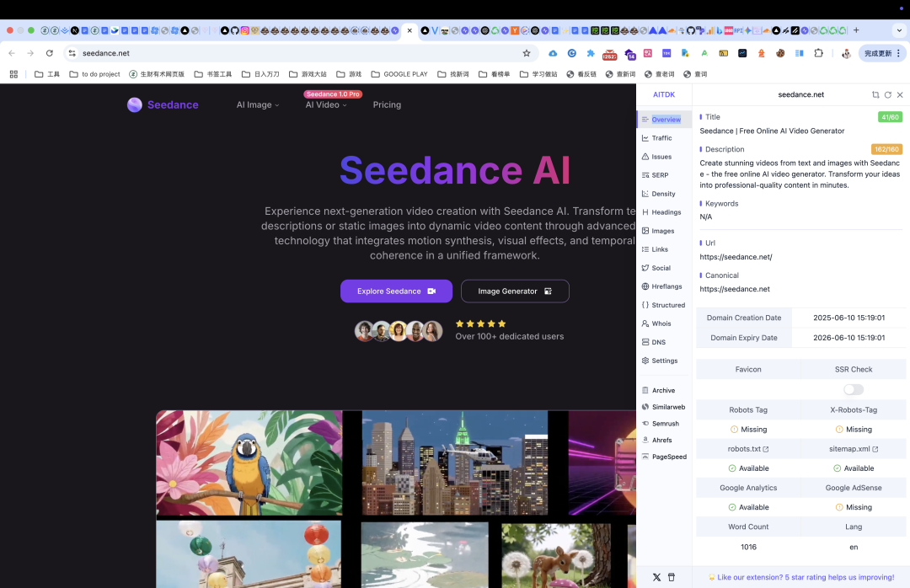Open the 工具 bookmark folder
The width and height of the screenshot is (910, 588).
click(x=47, y=74)
